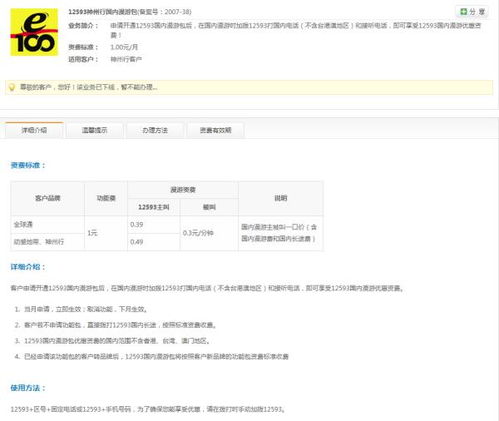This screenshot has width=499, height=421.
Task: Click list item 1 about 当月申请
Action: 80,309
